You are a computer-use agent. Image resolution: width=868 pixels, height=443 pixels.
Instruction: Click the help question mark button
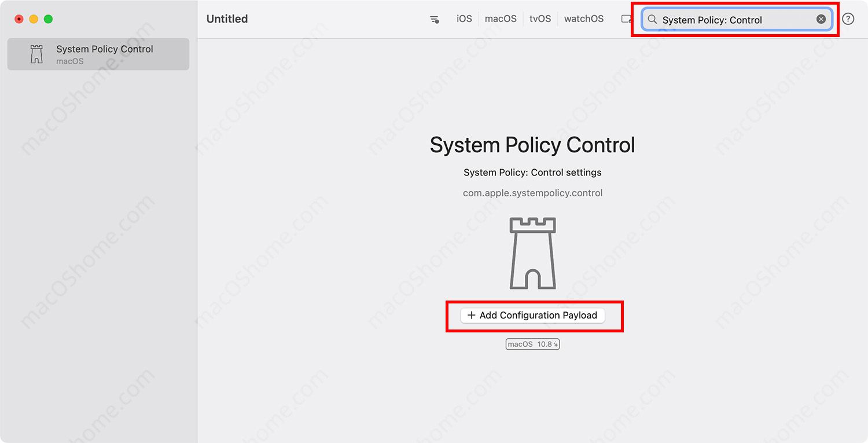(848, 19)
